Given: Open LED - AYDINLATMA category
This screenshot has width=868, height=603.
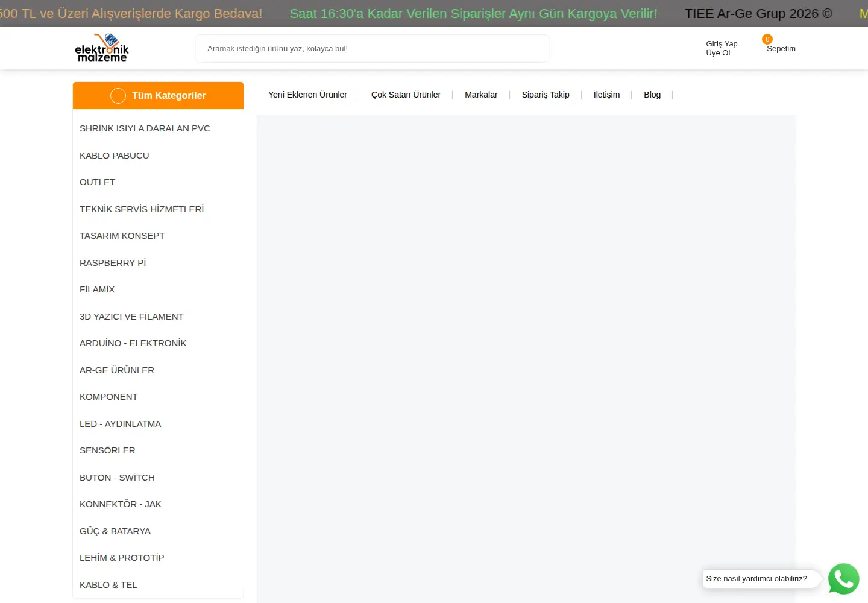Looking at the screenshot, I should pyautogui.click(x=120, y=424).
